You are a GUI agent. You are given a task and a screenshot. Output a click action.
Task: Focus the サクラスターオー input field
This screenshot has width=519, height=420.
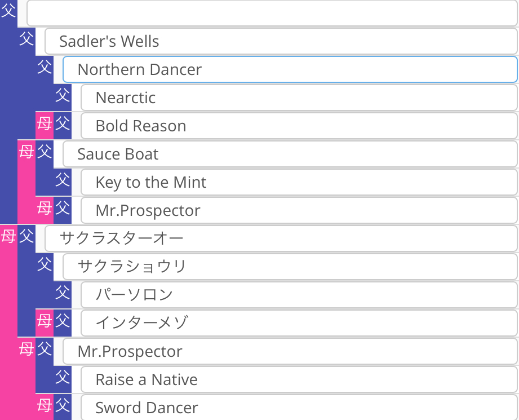tap(281, 238)
